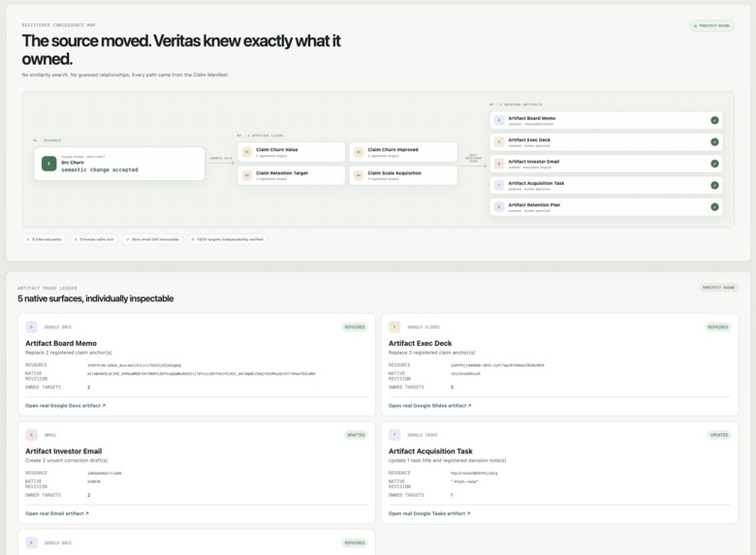Click the Tasks icon on map's Artifact Acquisition Task row
Screen dimensions: 756x555
[499, 185]
